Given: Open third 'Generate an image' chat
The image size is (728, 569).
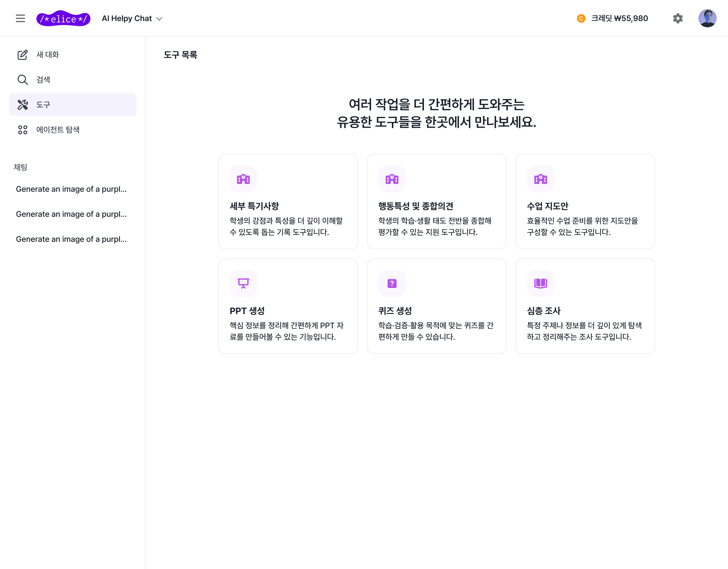Looking at the screenshot, I should pyautogui.click(x=71, y=239).
